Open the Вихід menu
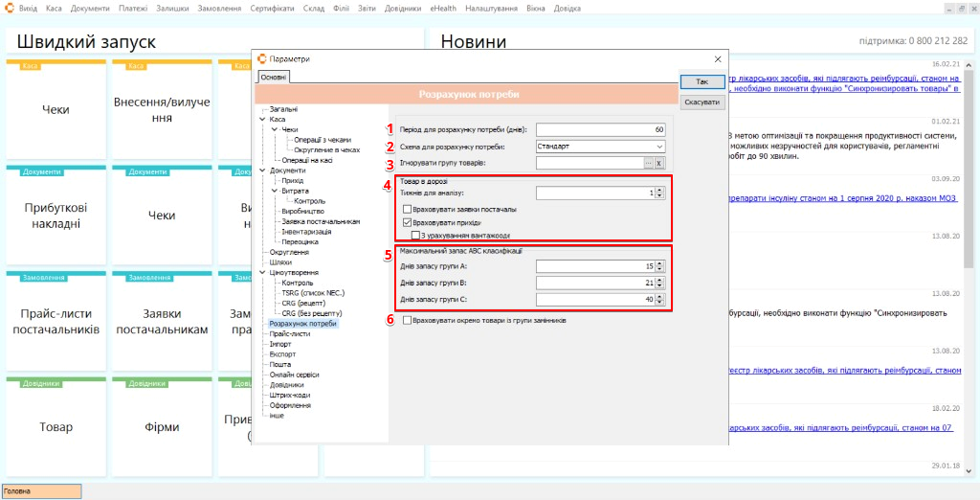This screenshot has width=980, height=500. point(28,9)
